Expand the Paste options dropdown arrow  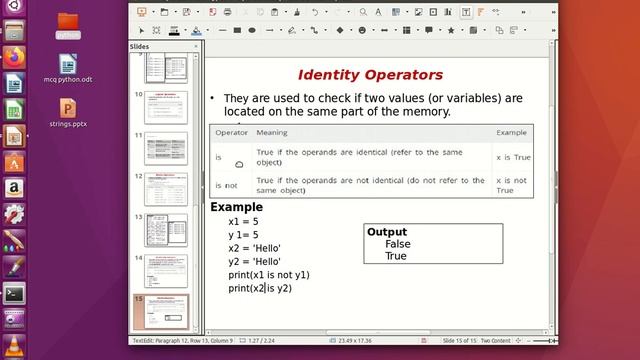286,12
